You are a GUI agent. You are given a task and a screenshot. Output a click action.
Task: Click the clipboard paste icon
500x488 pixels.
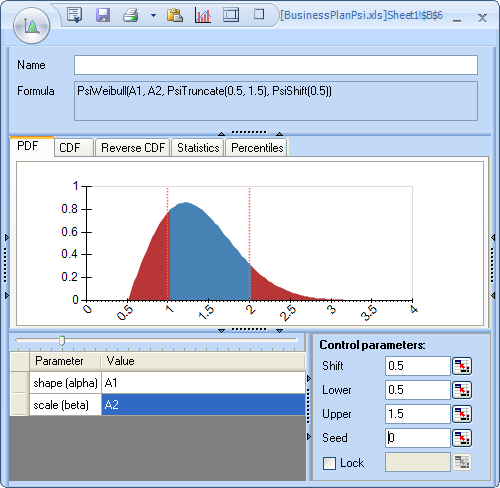(175, 15)
